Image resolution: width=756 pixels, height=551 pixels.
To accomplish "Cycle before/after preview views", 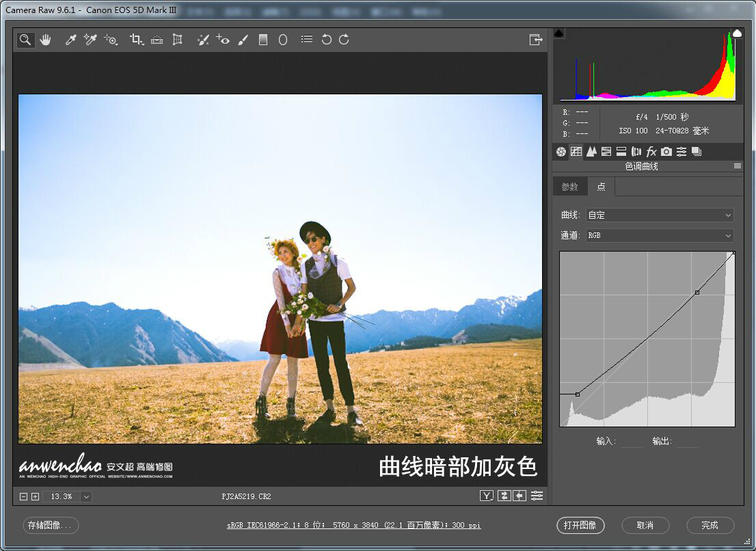I will pos(487,496).
